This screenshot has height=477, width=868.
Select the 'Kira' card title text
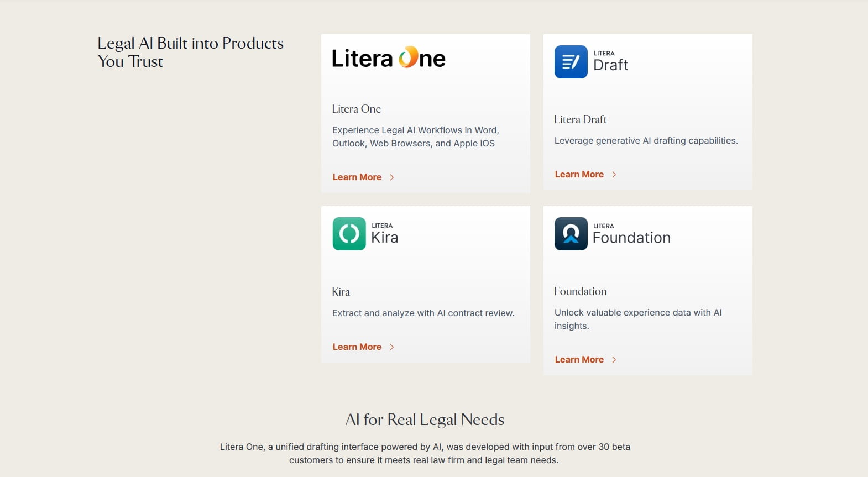pos(341,292)
